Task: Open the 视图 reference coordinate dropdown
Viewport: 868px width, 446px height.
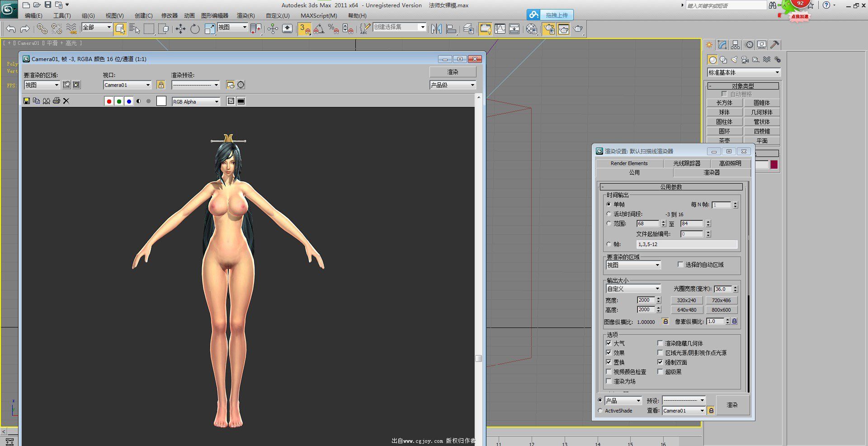Action: [232, 27]
